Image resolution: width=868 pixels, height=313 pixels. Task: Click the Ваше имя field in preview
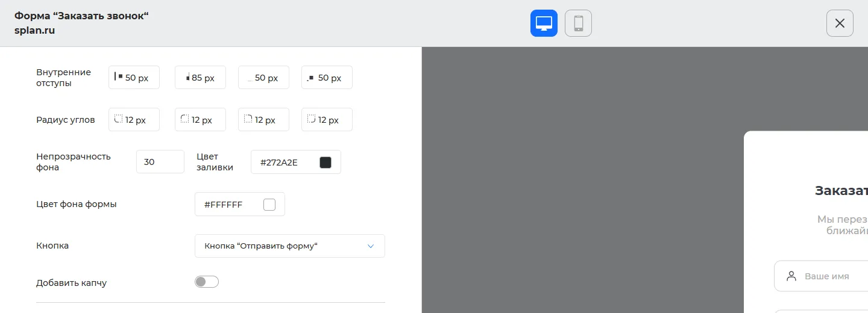click(821, 276)
